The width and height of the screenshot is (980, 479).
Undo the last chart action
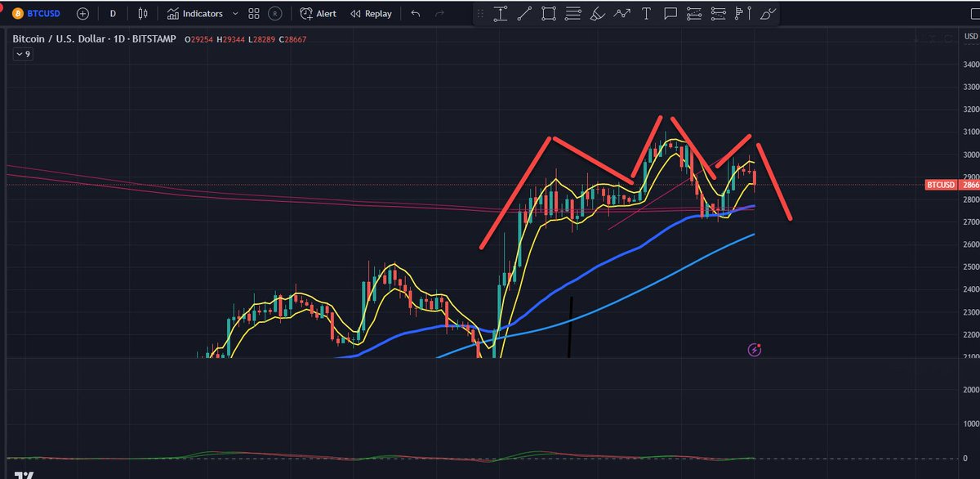pyautogui.click(x=414, y=13)
